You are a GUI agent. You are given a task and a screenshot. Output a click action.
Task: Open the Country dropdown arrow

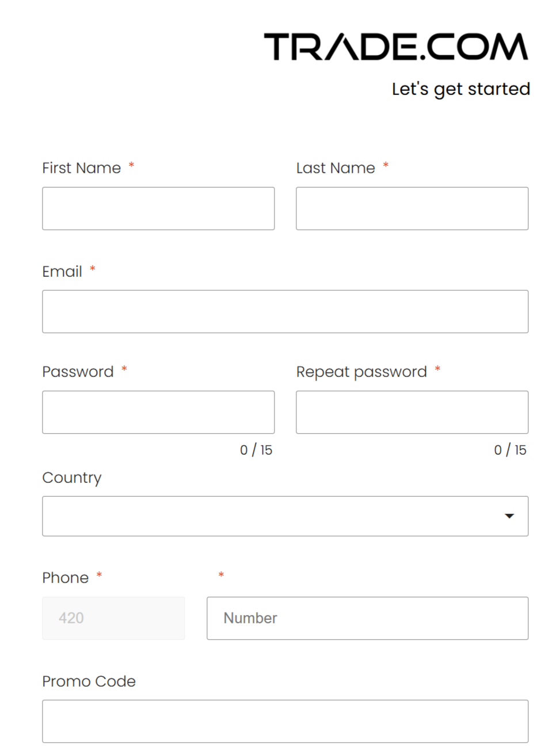coord(509,516)
